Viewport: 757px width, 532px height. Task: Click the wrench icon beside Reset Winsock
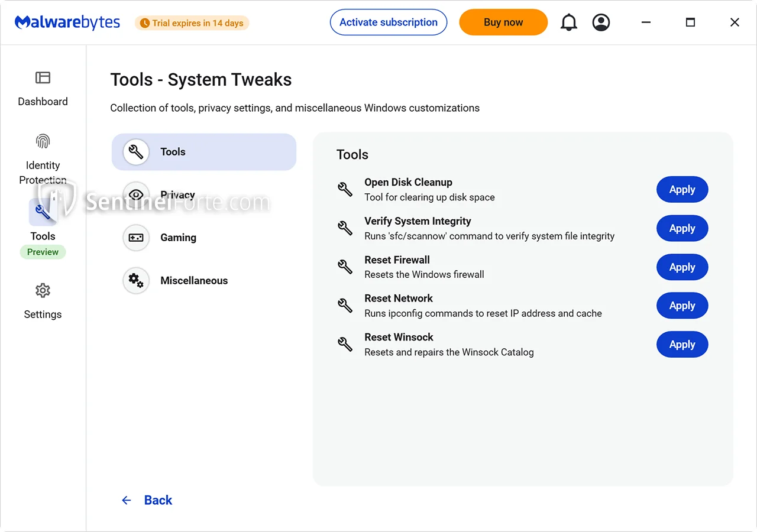(x=345, y=344)
